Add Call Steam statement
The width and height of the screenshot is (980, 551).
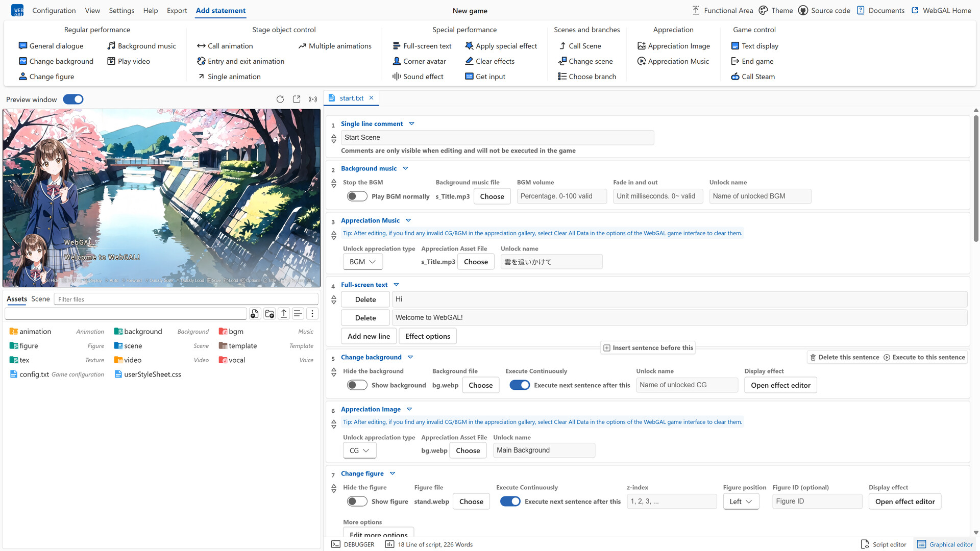click(x=753, y=77)
